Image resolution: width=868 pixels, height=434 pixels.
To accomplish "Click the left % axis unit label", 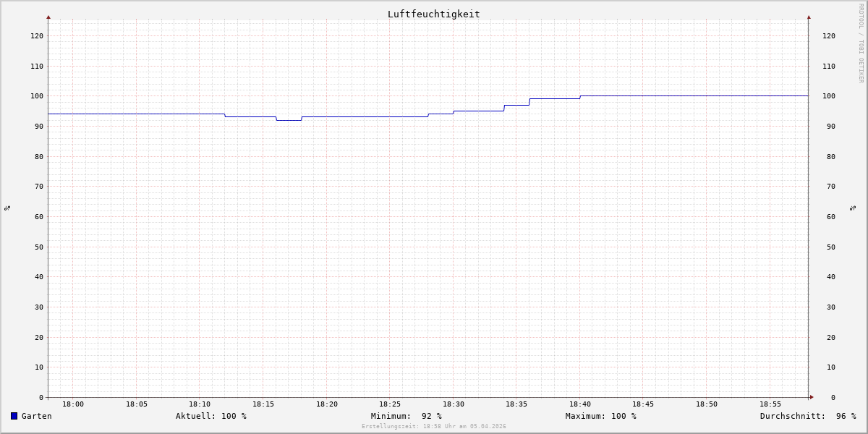I will tap(7, 208).
